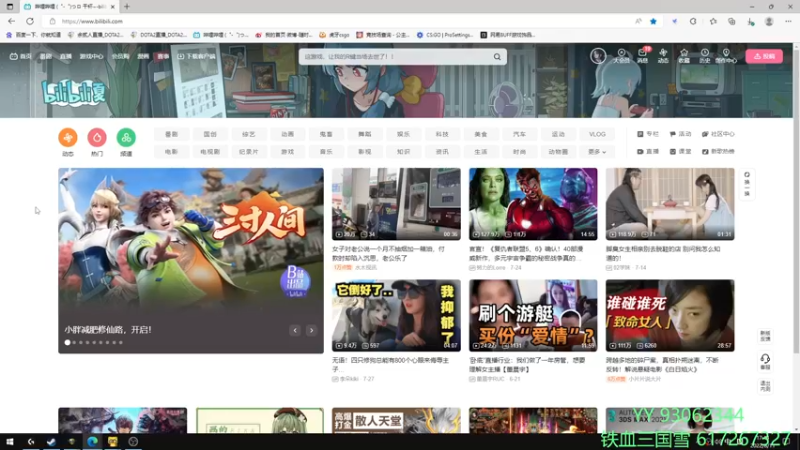The height and width of the screenshot is (450, 800).
Task: Open the 综艺 category button
Action: coord(248,134)
